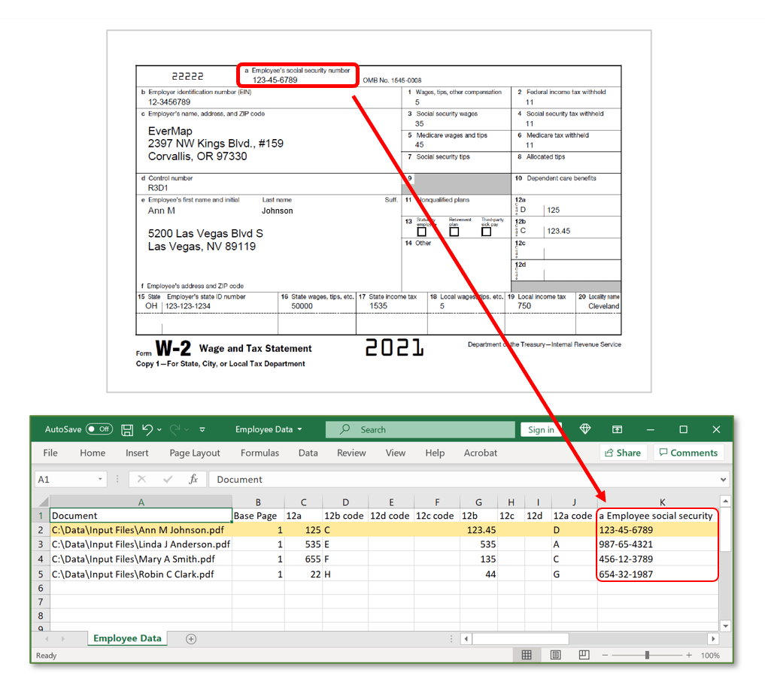765x700 pixels.
Task: Click the Undo arrow icon
Action: pos(147,429)
